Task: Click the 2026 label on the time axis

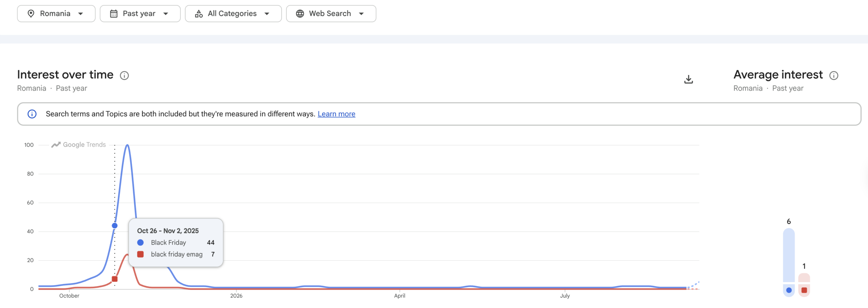Action: (236, 296)
